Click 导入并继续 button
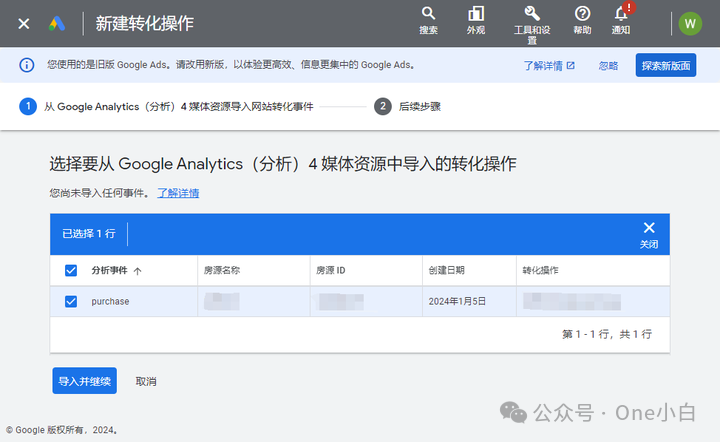 point(84,381)
